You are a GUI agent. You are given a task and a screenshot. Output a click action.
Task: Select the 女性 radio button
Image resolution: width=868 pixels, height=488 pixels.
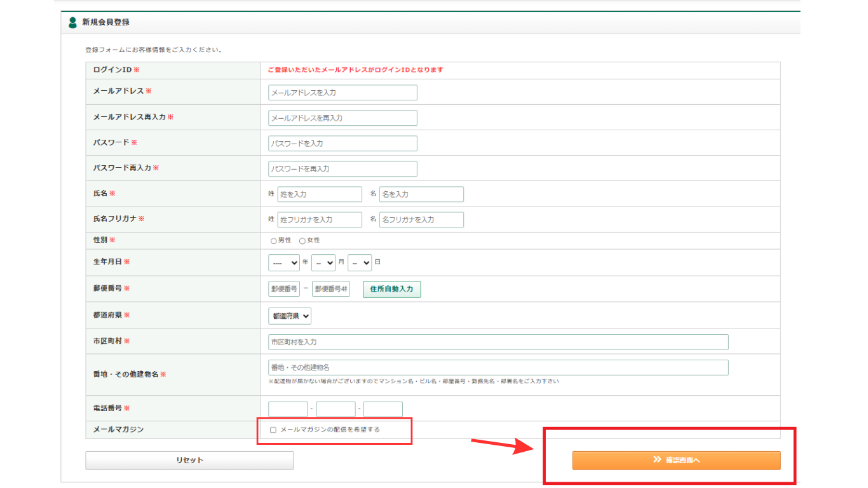pos(302,241)
